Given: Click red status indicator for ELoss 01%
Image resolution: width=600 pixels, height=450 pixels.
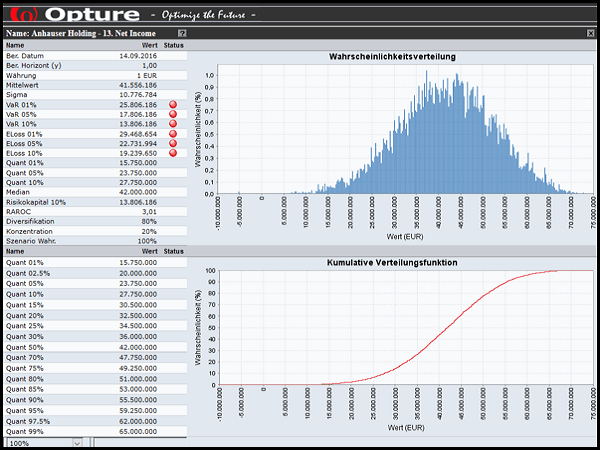Looking at the screenshot, I should coord(172,134).
